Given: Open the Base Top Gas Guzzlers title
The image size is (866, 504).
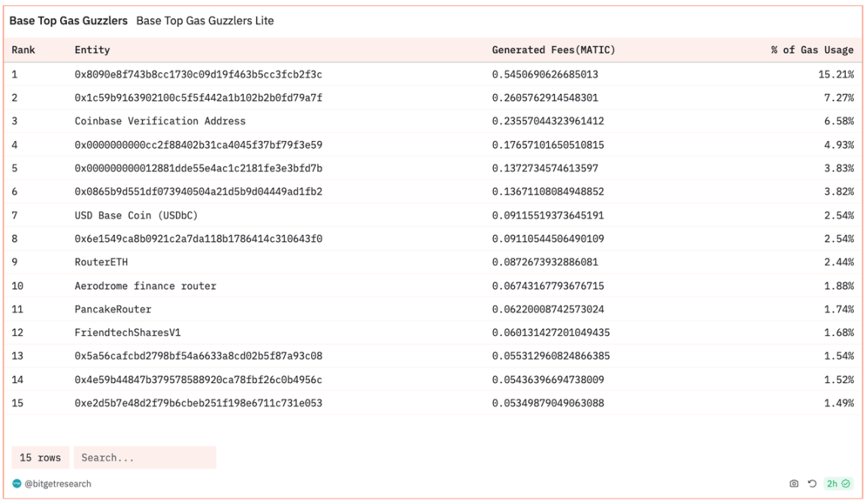Looking at the screenshot, I should point(68,21).
